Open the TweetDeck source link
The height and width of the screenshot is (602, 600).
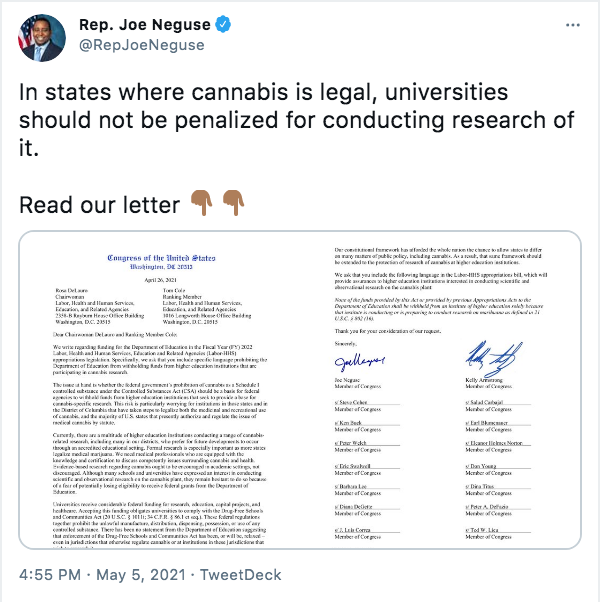coord(241,575)
